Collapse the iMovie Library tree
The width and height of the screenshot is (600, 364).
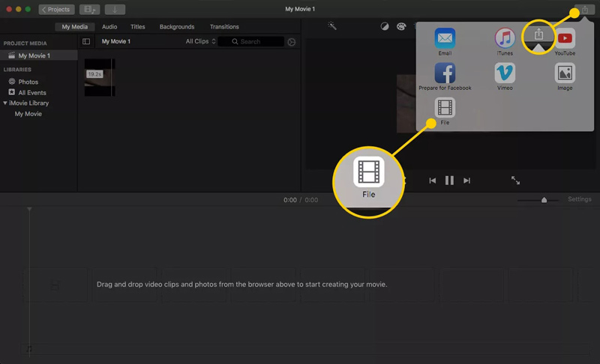tap(6, 103)
